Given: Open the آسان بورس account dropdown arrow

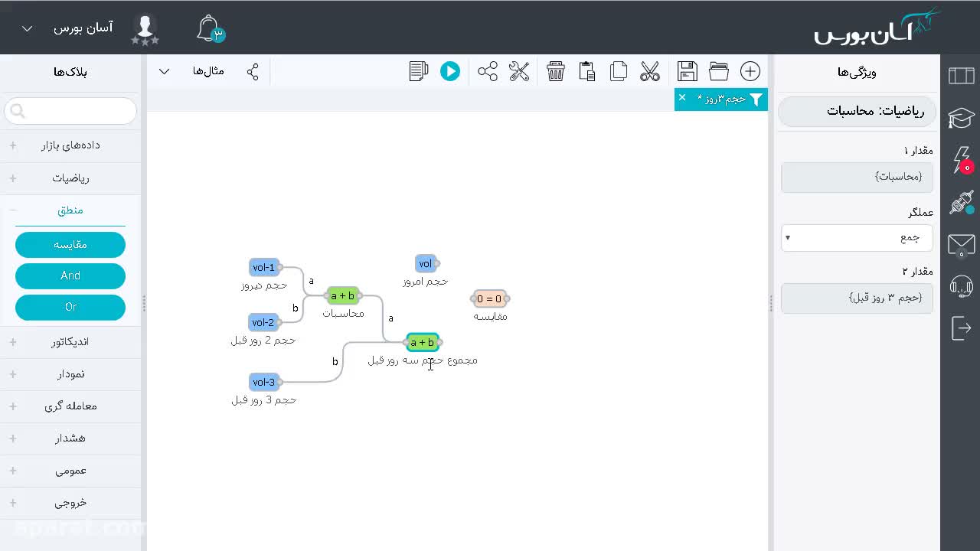Looking at the screenshot, I should (27, 29).
